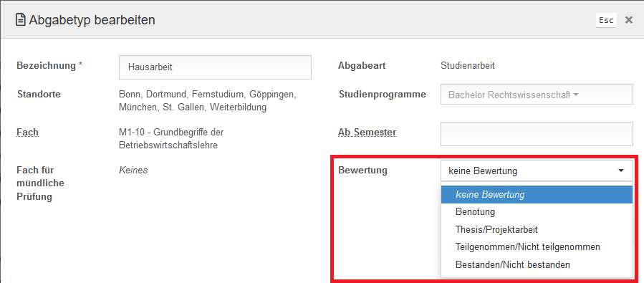This screenshot has height=283, width=644.
Task: Click the document icon beside the dialog title
Action: point(20,20)
